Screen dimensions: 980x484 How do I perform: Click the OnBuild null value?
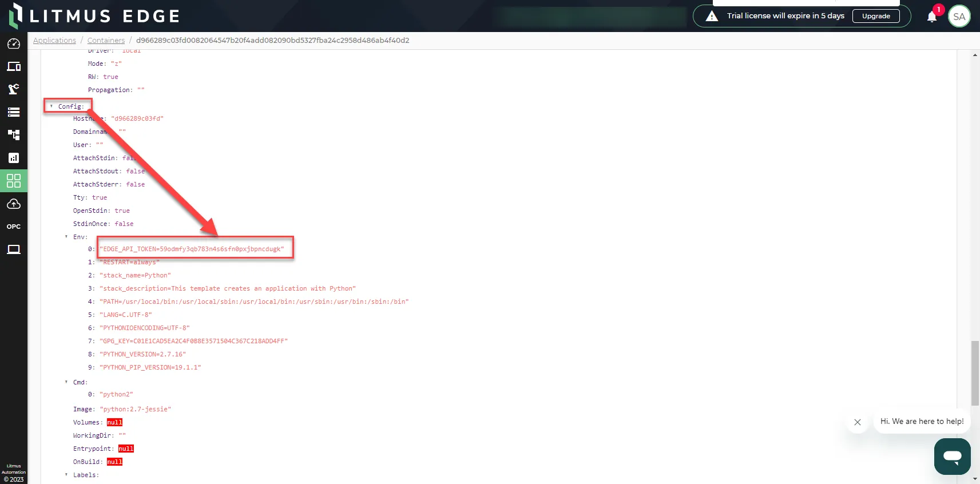114,462
